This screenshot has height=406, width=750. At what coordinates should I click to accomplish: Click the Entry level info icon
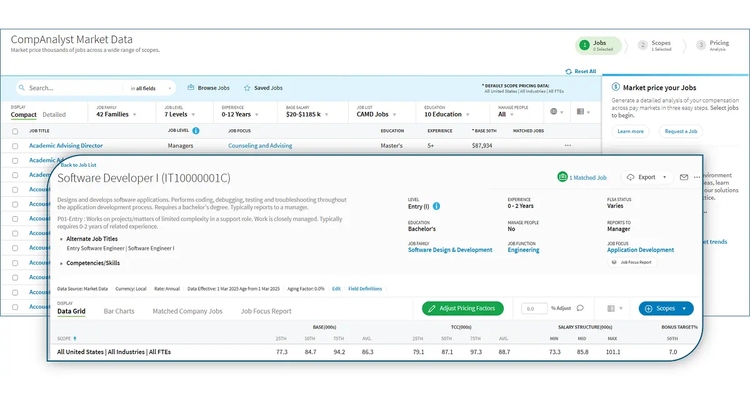[436, 206]
